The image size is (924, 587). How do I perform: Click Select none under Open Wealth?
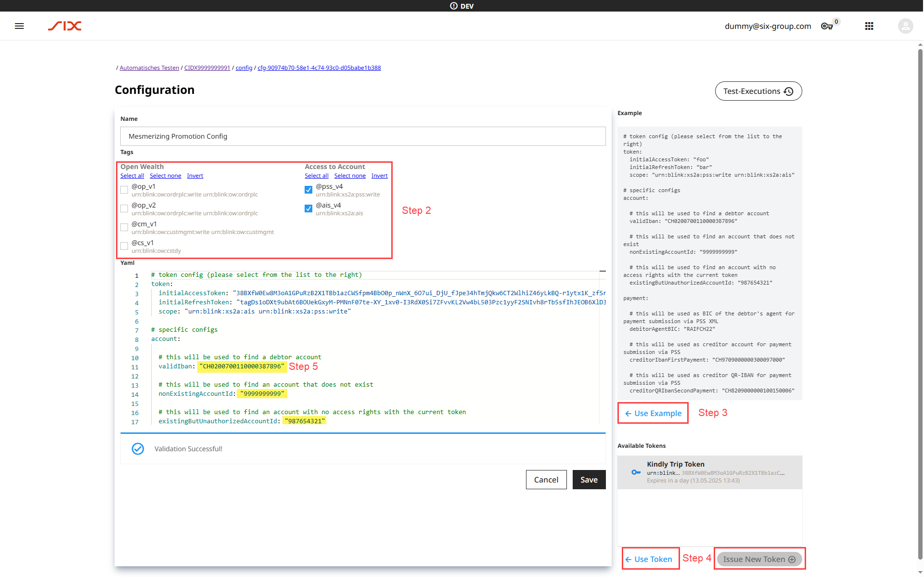166,176
